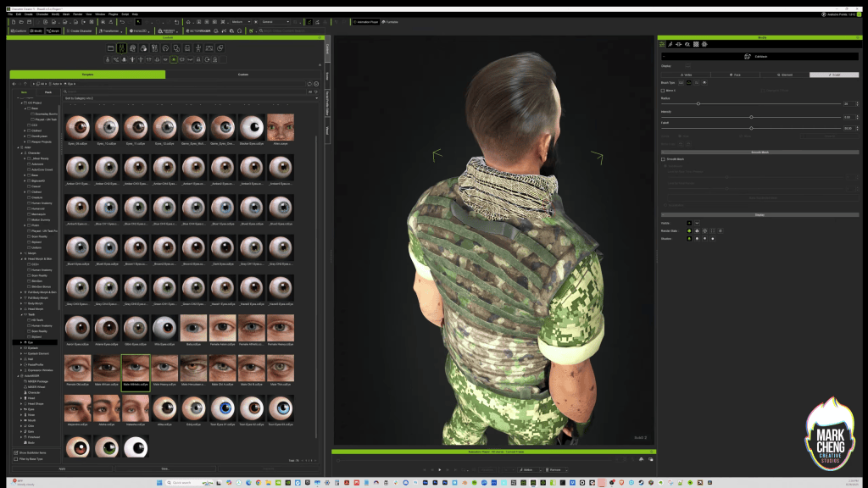Open the Face edit mode tab
The image size is (868, 488).
(x=735, y=75)
